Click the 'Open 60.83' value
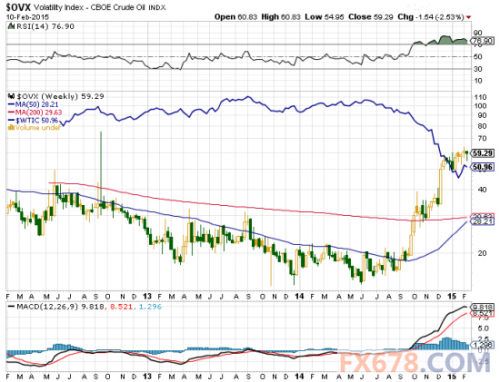 coord(236,17)
